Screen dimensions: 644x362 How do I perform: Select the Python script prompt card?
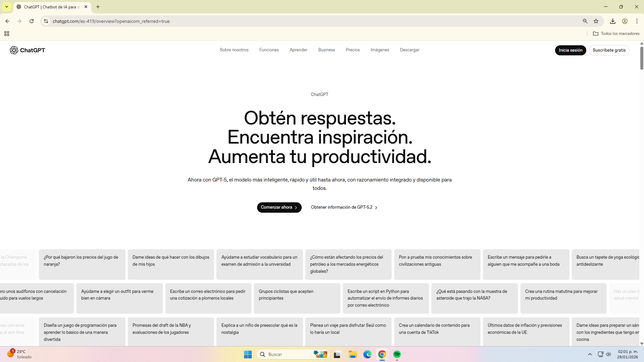[385, 298]
